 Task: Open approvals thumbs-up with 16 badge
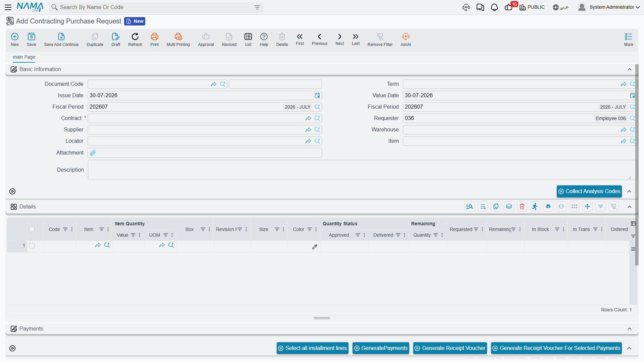[509, 7]
